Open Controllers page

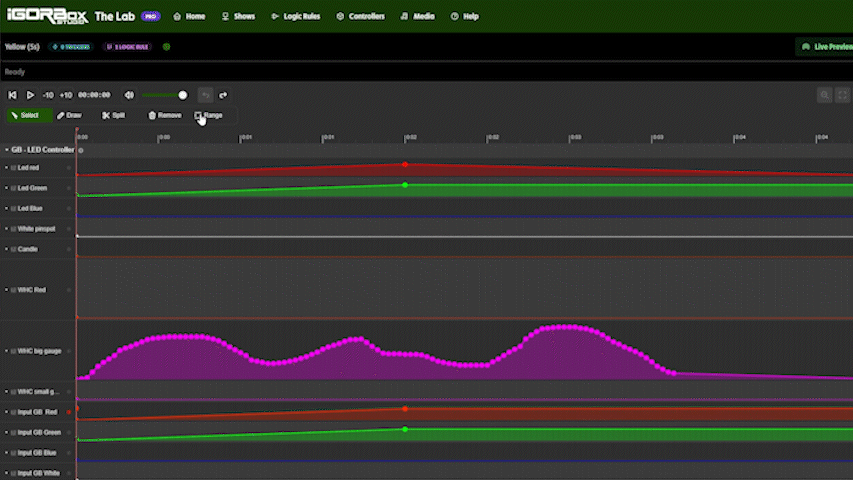click(361, 16)
